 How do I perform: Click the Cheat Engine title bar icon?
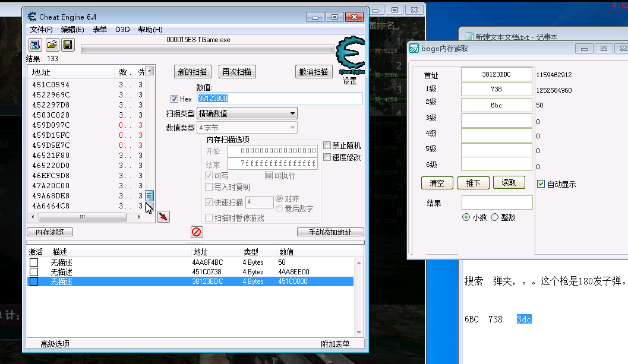(31, 17)
